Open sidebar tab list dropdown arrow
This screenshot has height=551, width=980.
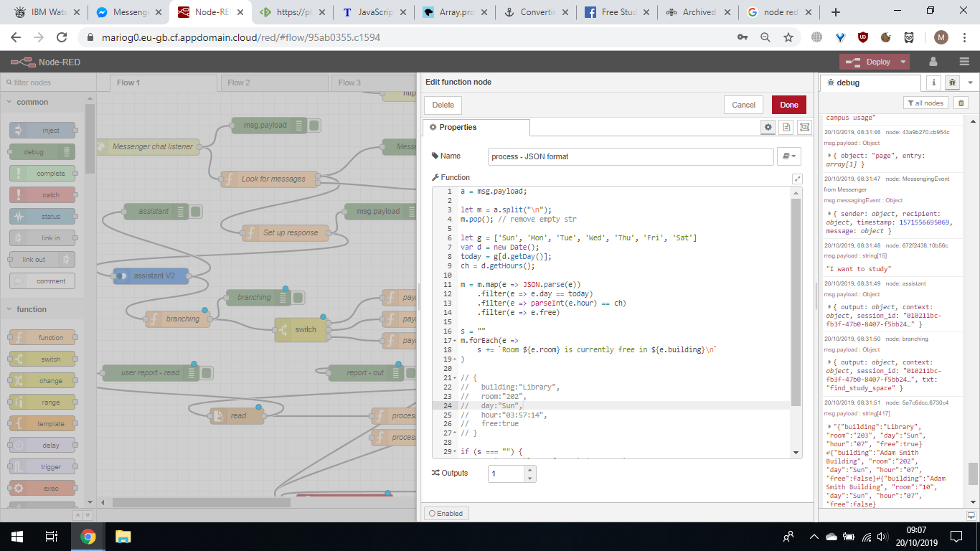click(970, 83)
